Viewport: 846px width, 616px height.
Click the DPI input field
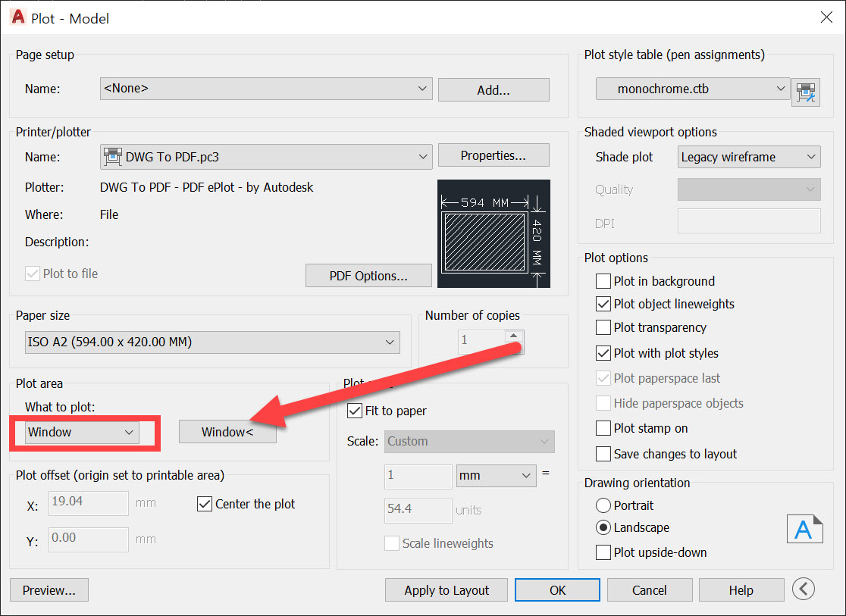pos(749,221)
